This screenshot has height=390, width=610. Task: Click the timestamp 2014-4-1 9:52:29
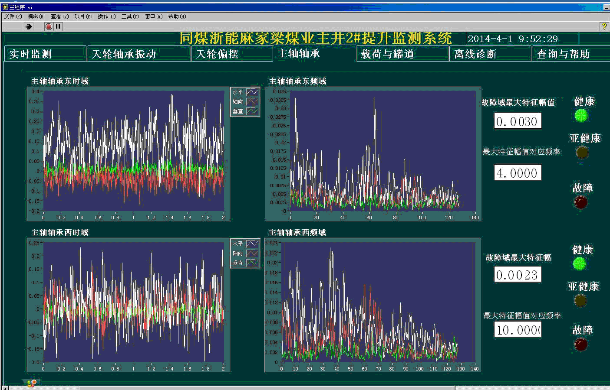[x=513, y=39]
